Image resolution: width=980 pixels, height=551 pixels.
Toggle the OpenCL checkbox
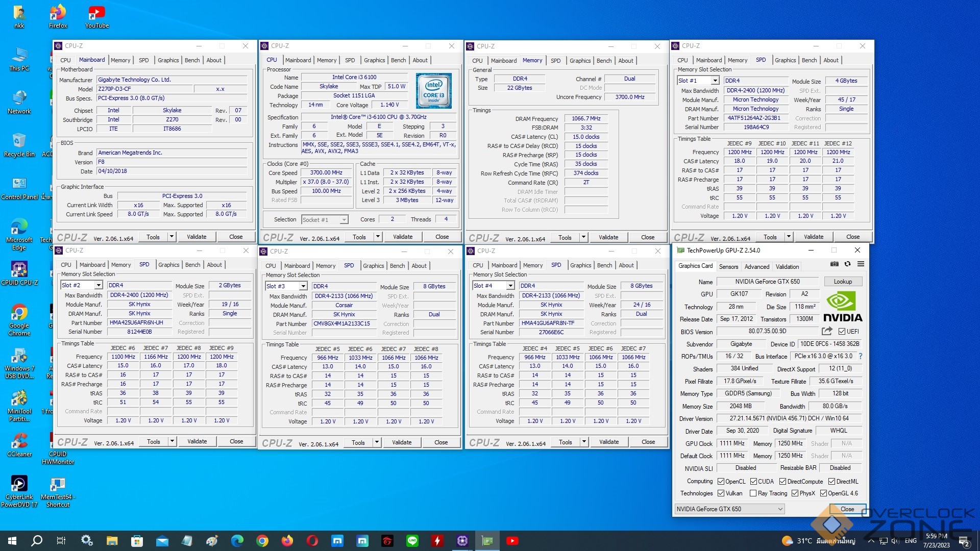[721, 482]
